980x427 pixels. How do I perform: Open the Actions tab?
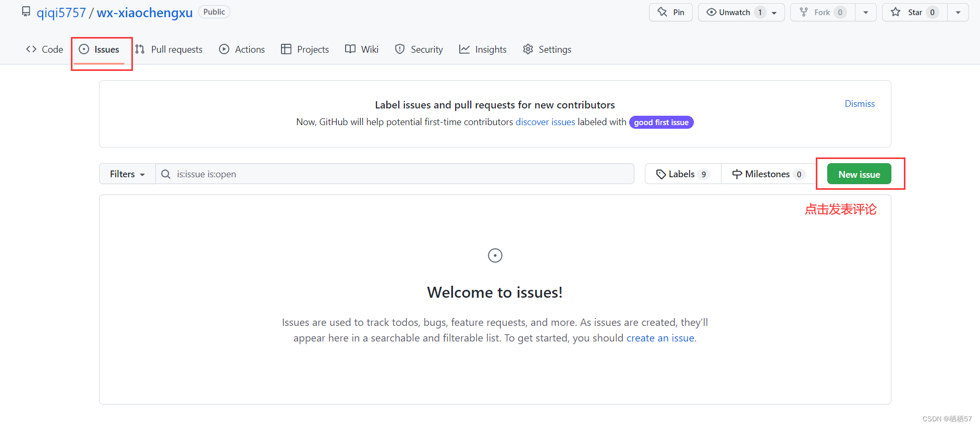point(242,49)
